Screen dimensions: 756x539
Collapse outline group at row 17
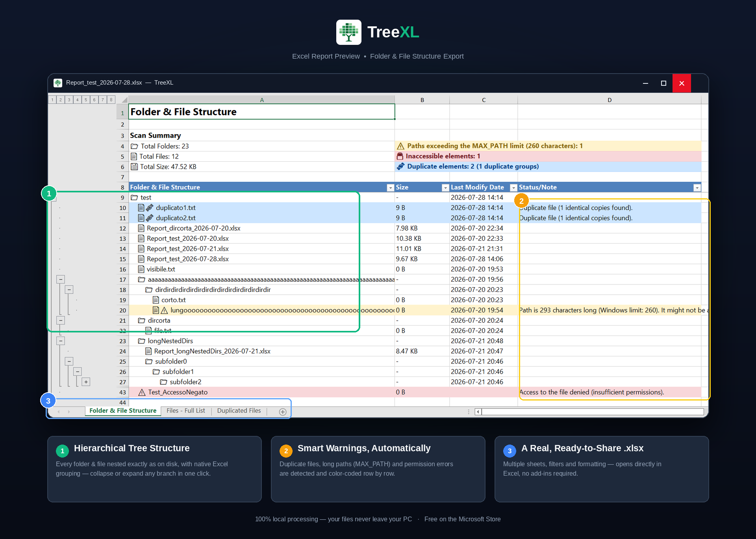61,279
